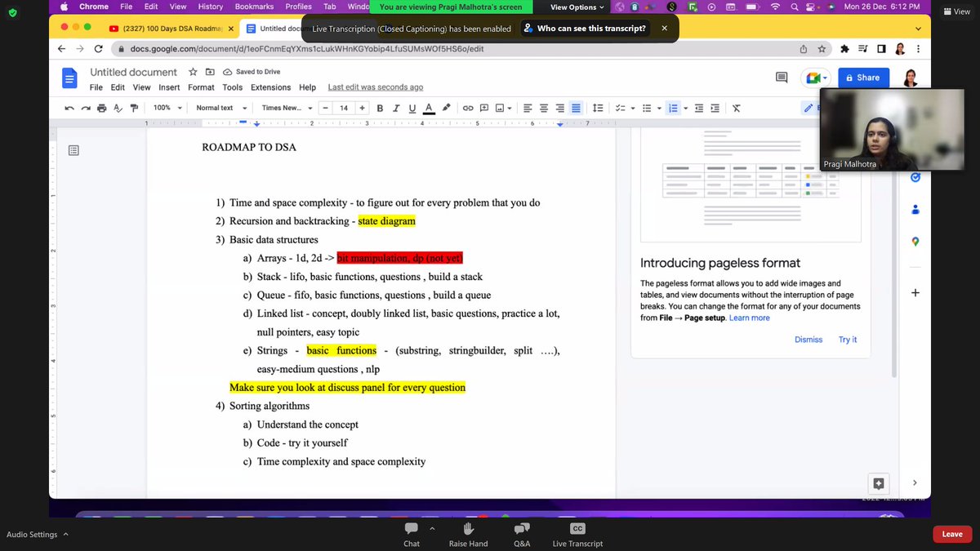Click the blue Share button

pyautogui.click(x=862, y=78)
